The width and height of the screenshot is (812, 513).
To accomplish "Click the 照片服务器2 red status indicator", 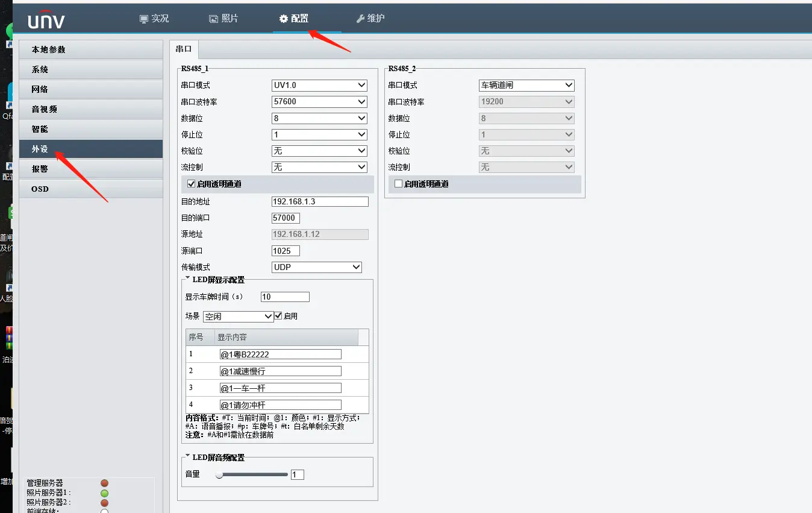I will pyautogui.click(x=104, y=503).
